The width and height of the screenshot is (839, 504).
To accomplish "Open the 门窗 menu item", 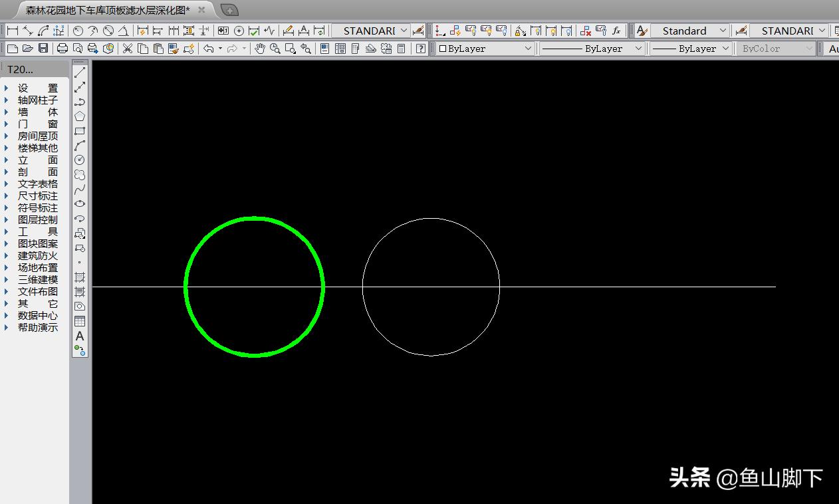I will [x=38, y=124].
